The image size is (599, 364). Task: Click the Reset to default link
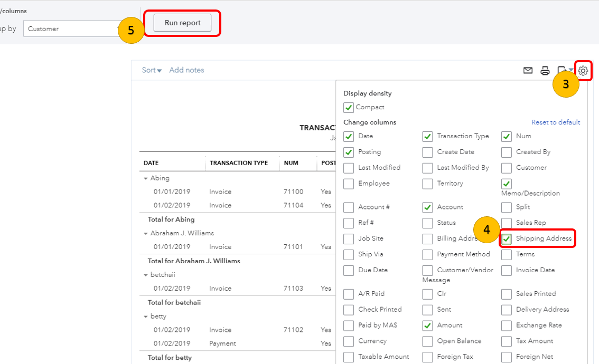pos(556,122)
